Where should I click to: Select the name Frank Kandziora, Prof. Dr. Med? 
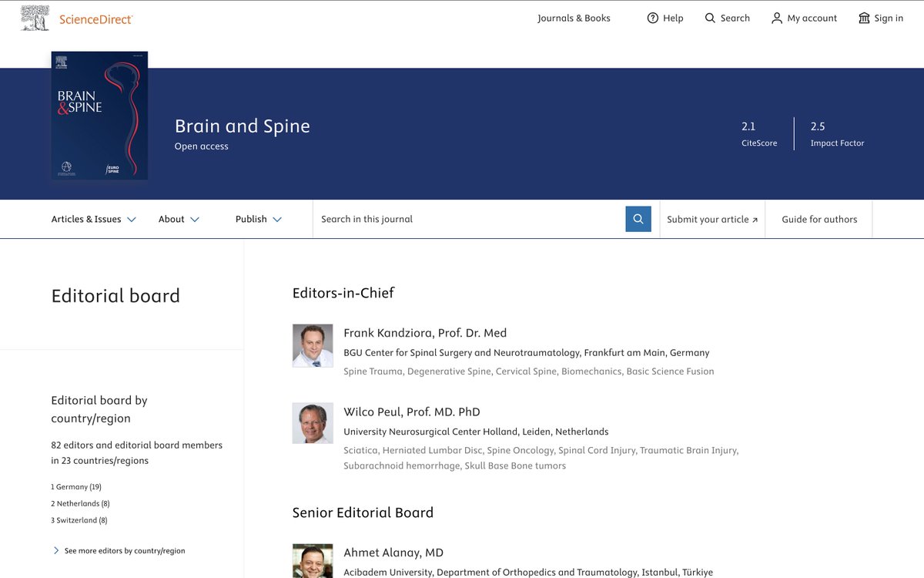click(x=425, y=333)
